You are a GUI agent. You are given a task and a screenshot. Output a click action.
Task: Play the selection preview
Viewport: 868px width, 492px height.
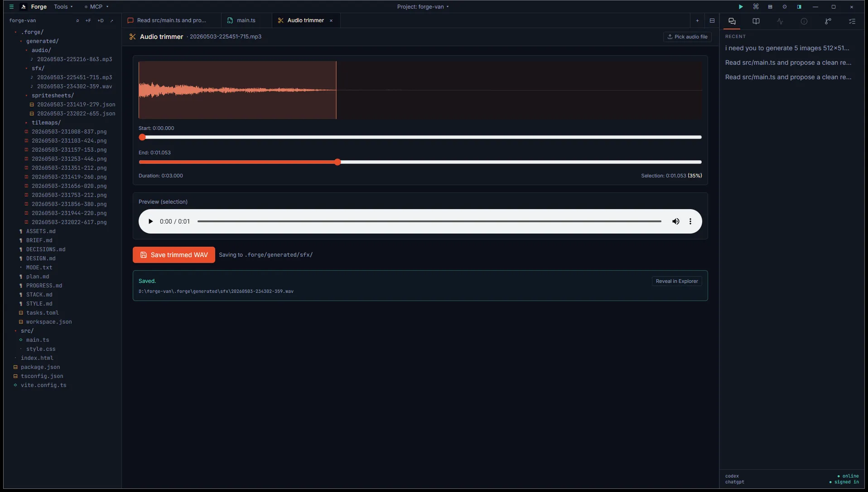150,221
